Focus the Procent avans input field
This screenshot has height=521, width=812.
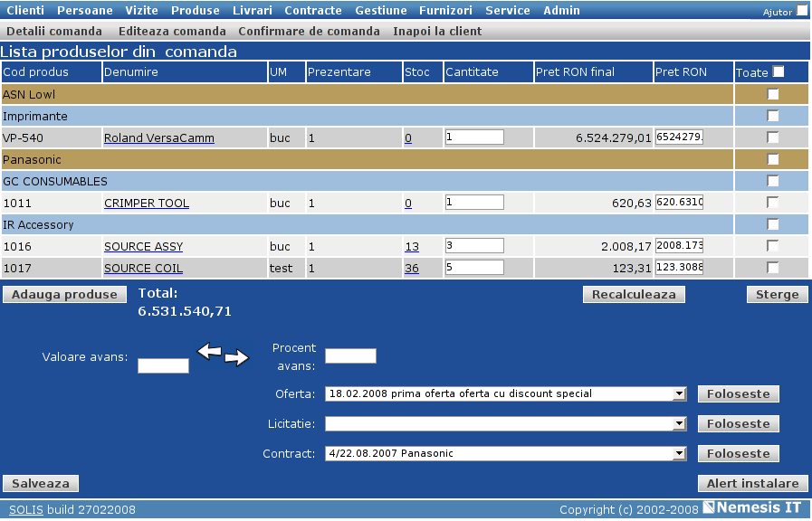tap(350, 356)
